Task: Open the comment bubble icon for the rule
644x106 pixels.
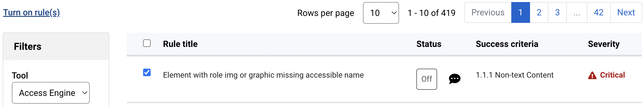Action: click(x=454, y=79)
